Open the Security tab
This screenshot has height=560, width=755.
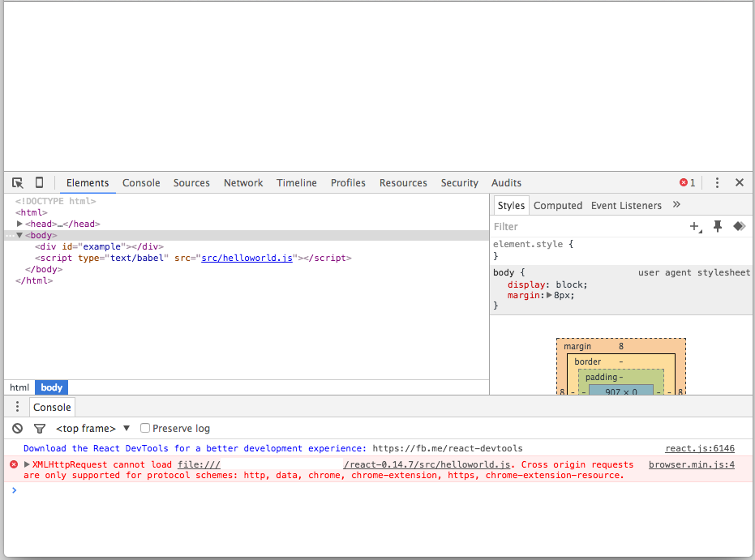pos(459,183)
